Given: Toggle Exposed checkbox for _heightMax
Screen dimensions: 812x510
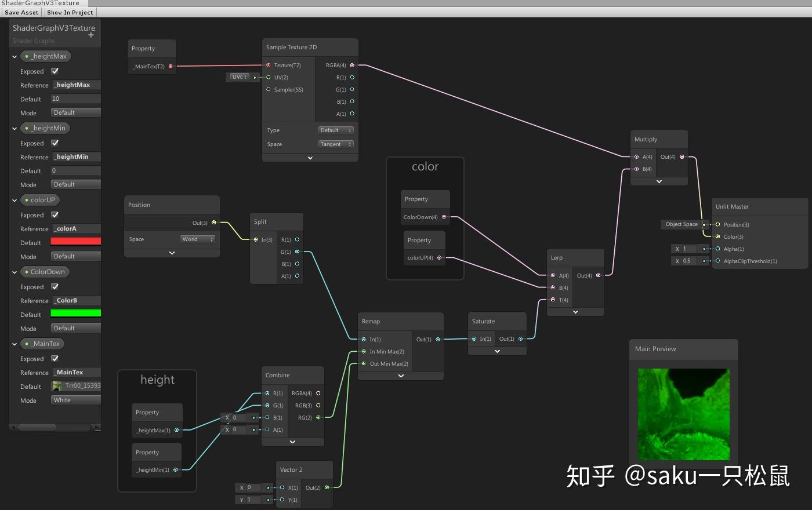Looking at the screenshot, I should pyautogui.click(x=55, y=71).
